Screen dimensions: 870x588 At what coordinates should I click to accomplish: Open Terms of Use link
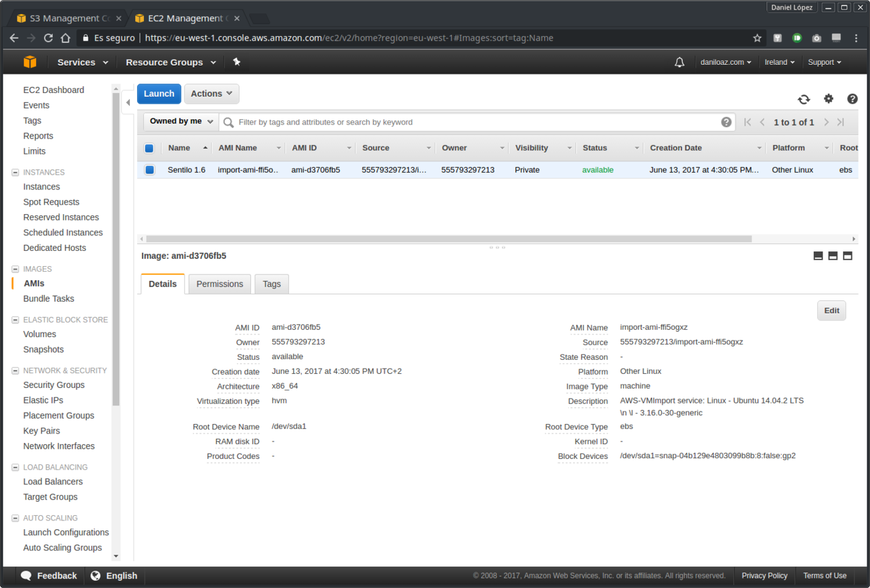[x=824, y=575]
